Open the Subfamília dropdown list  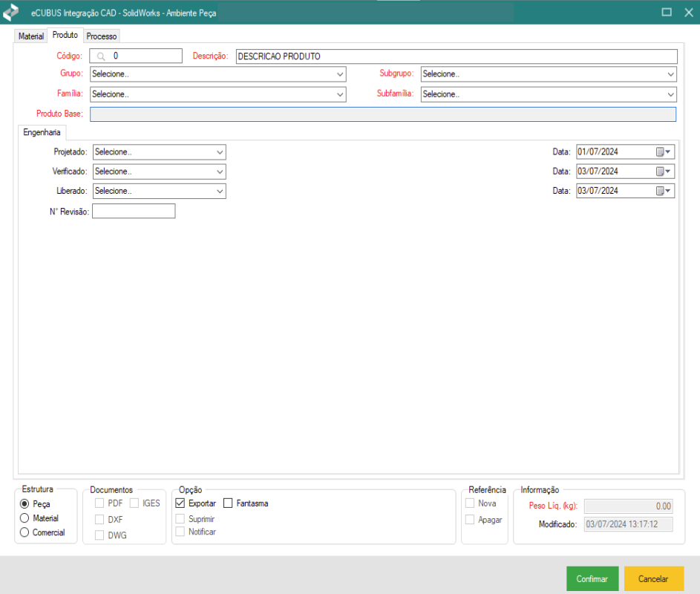point(670,94)
